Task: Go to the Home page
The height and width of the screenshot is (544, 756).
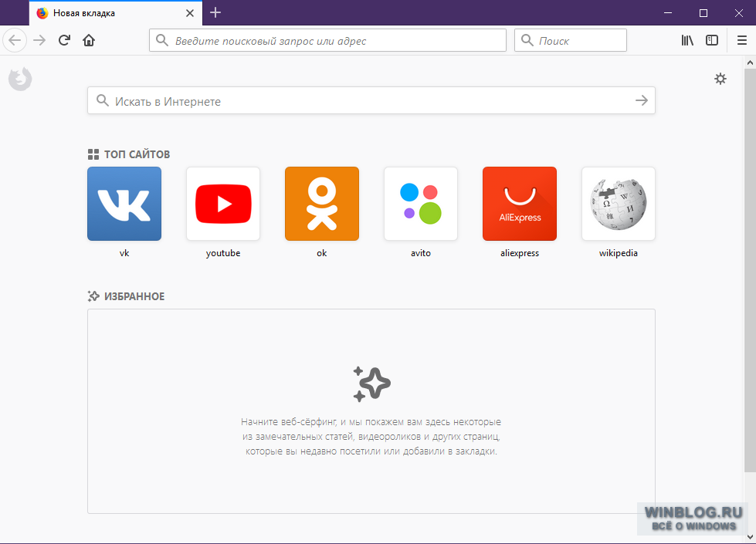Action: click(89, 40)
